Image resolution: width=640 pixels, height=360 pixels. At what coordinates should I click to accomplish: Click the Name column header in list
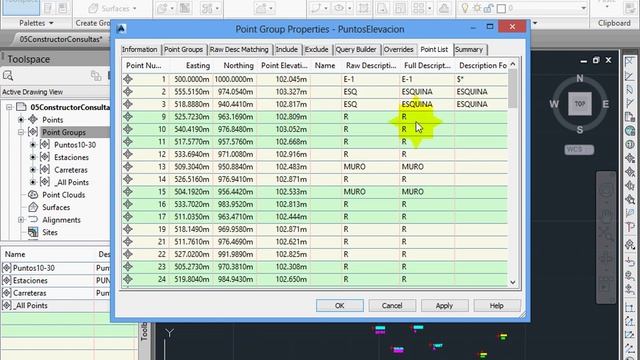click(x=15, y=254)
